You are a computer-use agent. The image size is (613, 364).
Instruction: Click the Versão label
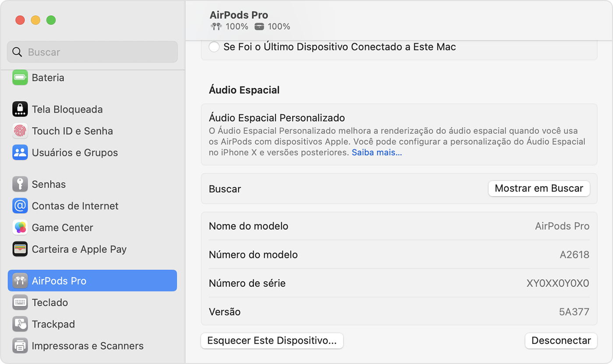point(225,312)
